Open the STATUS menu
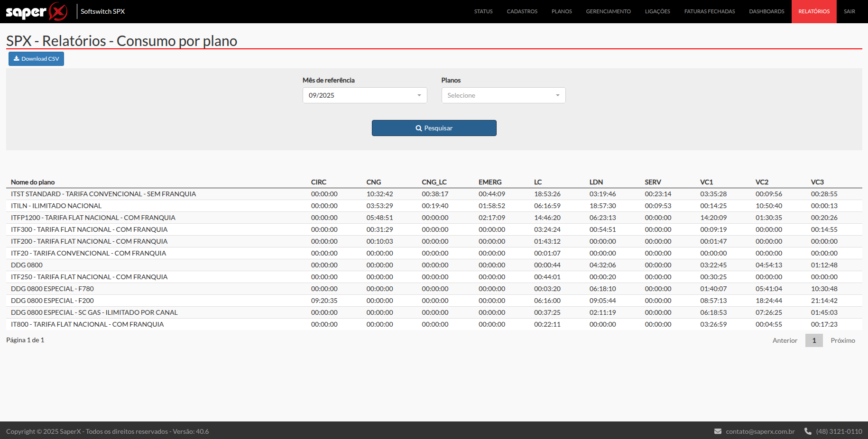This screenshot has height=439, width=868. pos(483,11)
